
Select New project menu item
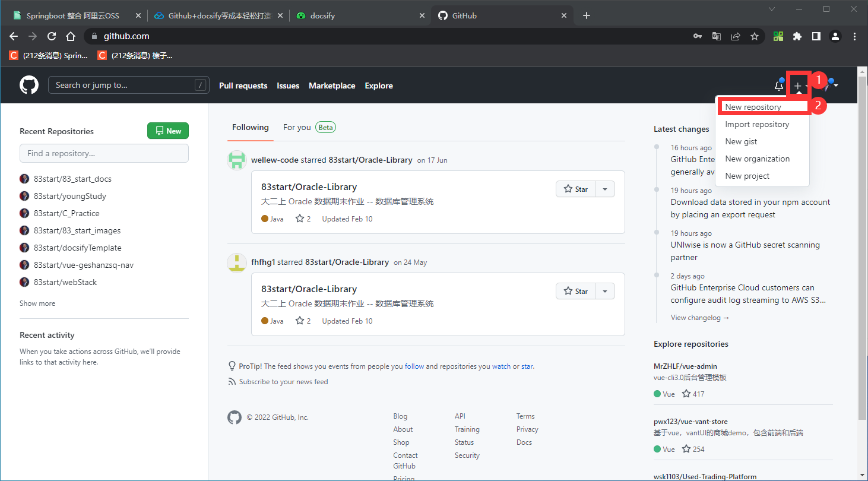pyautogui.click(x=762, y=176)
